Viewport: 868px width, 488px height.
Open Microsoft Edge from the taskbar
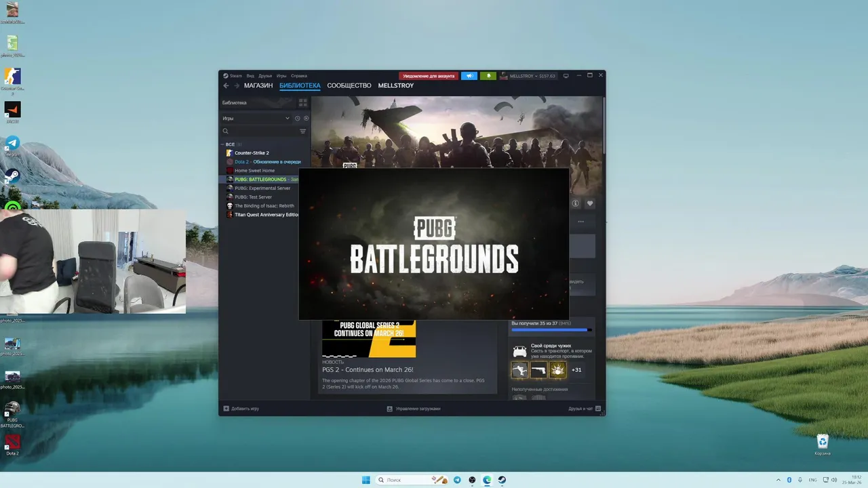pyautogui.click(x=487, y=480)
